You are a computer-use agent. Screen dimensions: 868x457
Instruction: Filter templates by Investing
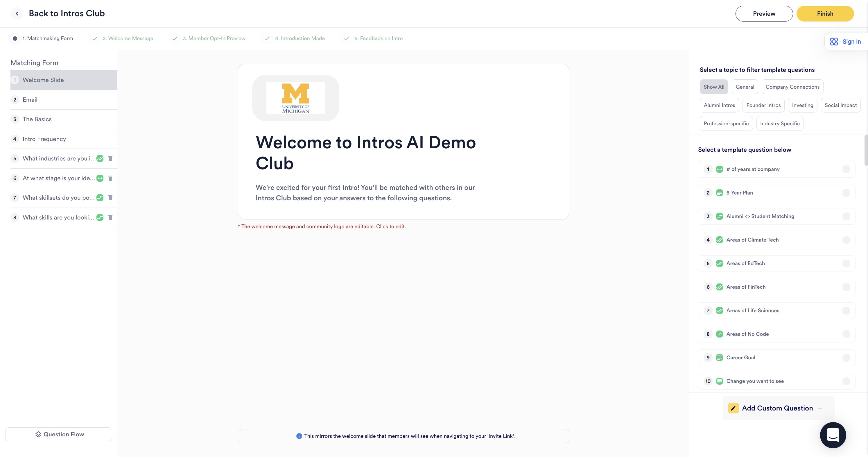[802, 105]
